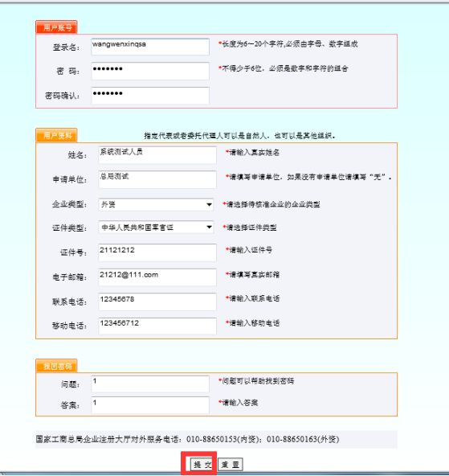Open the 企业类型 dropdown
The image size is (449, 476).
point(156,204)
